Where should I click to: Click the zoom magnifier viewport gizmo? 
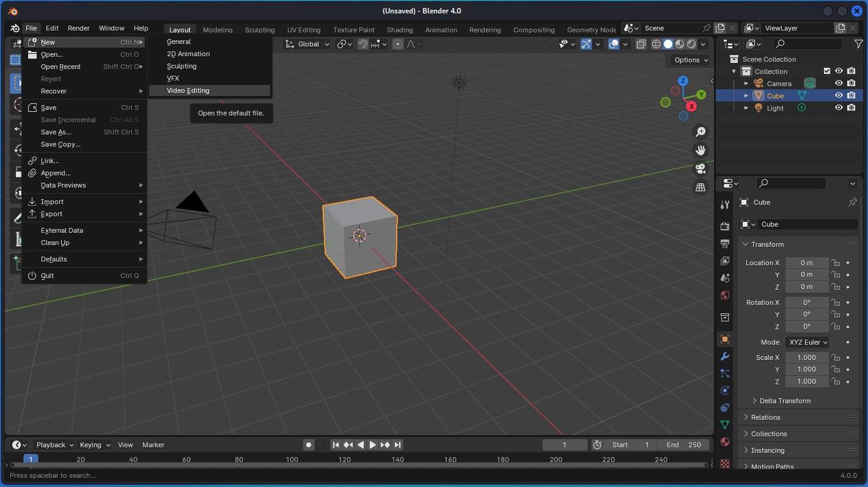point(701,132)
